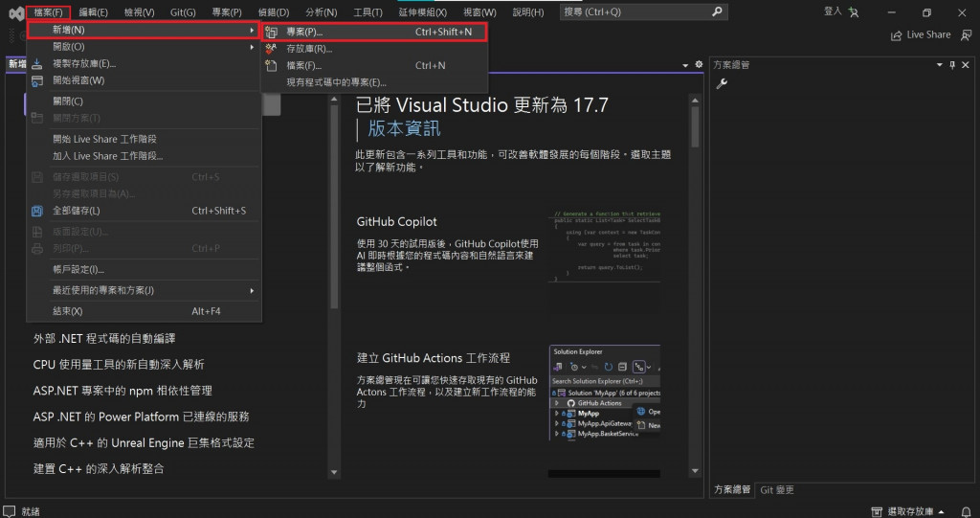Select 帳戶設定(I)... menu item
This screenshot has height=518, width=980.
[x=145, y=270]
